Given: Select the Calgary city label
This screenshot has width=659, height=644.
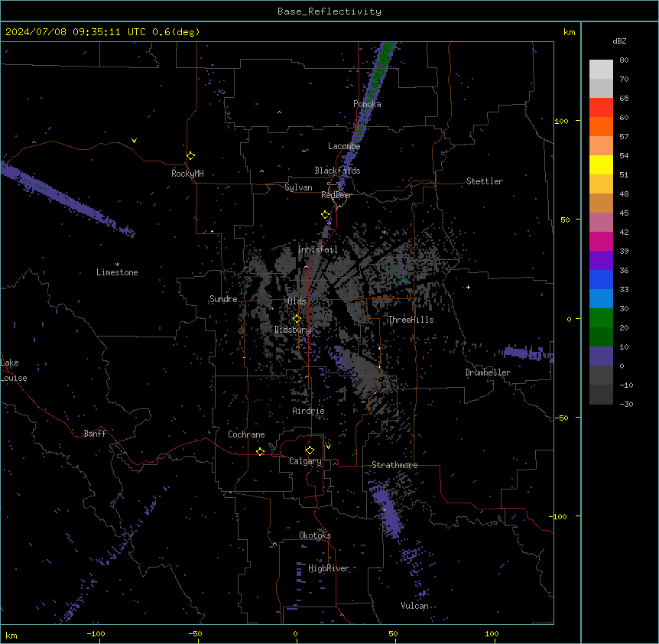Looking at the screenshot, I should [305, 461].
